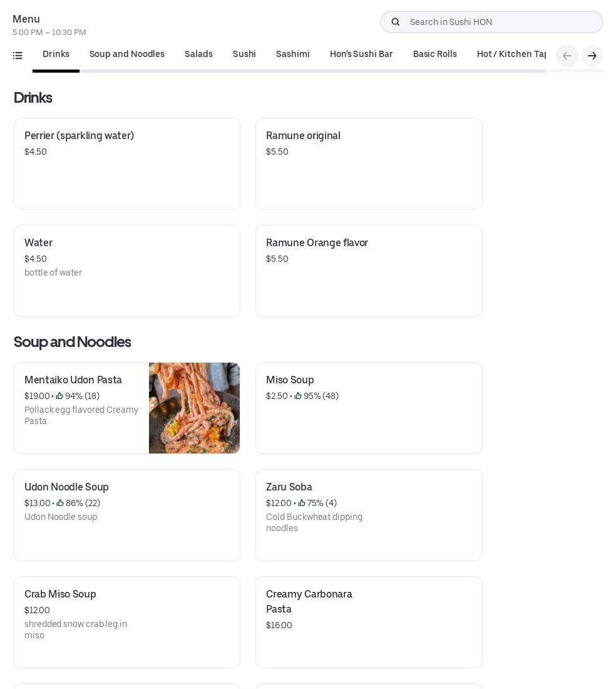Click the search magnifier icon
This screenshot has width=616, height=689.
tap(396, 22)
